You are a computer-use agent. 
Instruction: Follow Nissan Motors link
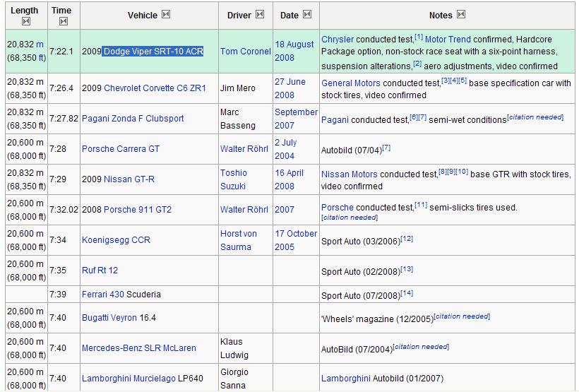(350, 174)
